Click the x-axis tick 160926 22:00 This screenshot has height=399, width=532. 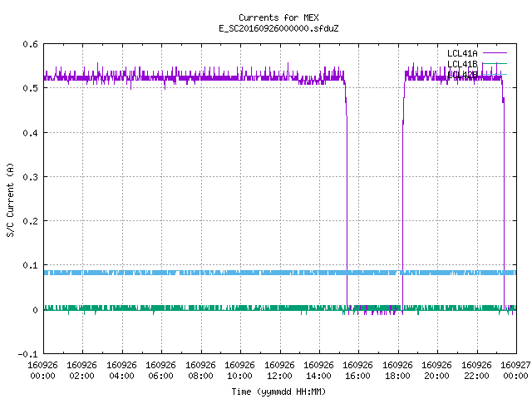[x=476, y=370]
